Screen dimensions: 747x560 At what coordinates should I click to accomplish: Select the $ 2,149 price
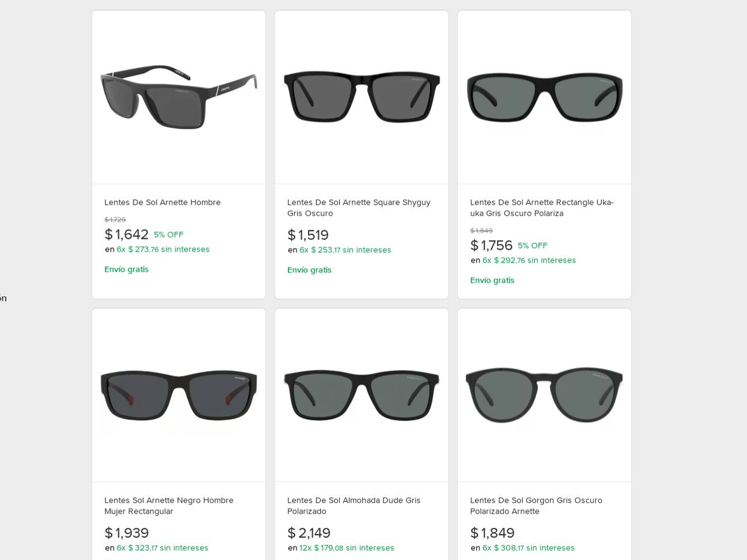309,533
